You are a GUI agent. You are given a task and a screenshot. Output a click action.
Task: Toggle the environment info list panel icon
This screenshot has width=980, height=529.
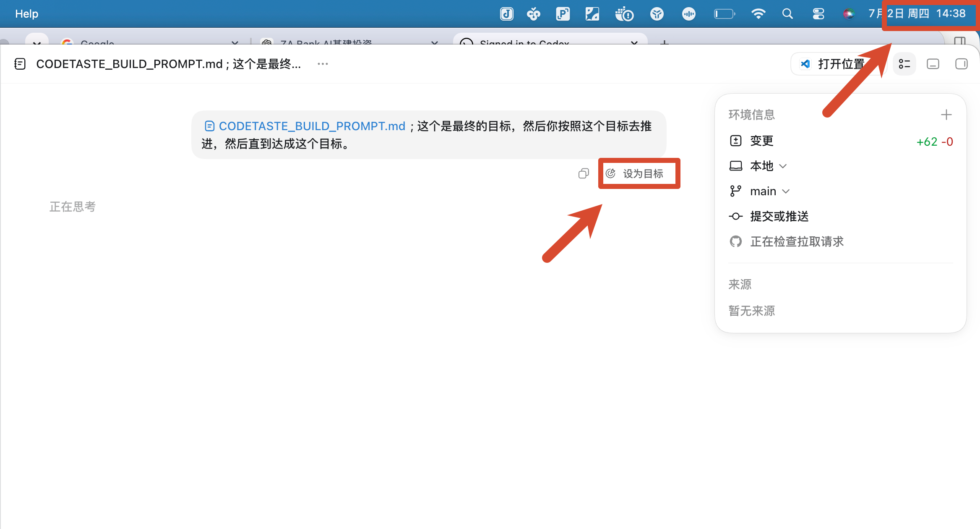click(x=904, y=64)
